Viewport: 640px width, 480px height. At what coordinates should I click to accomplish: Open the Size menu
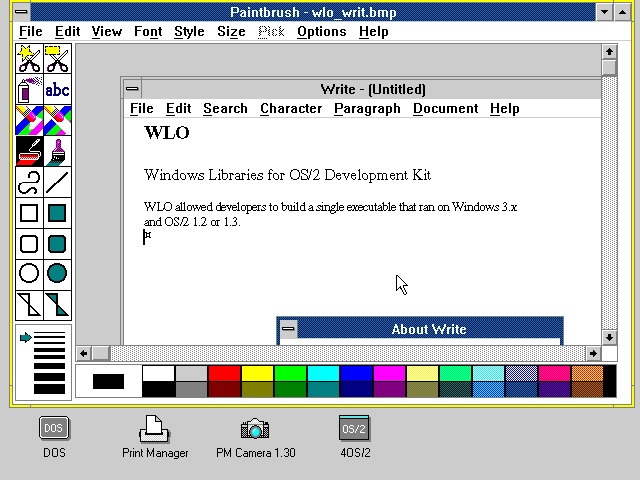[231, 32]
